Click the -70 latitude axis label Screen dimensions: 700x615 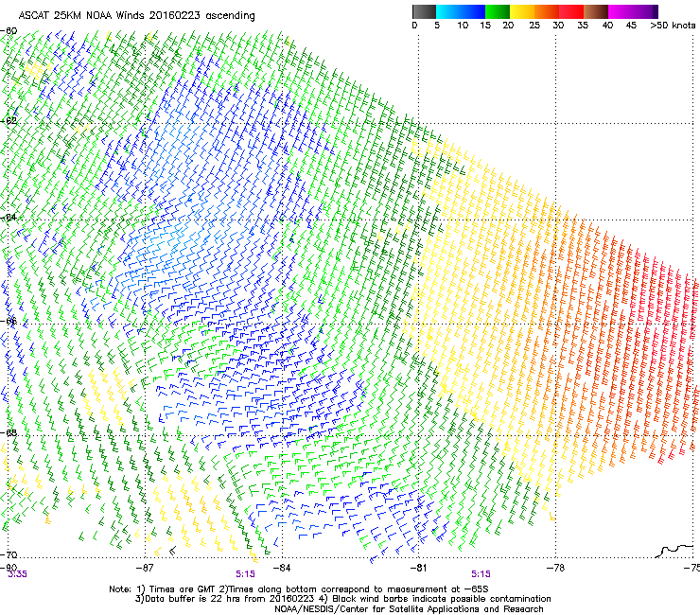[x=9, y=554]
